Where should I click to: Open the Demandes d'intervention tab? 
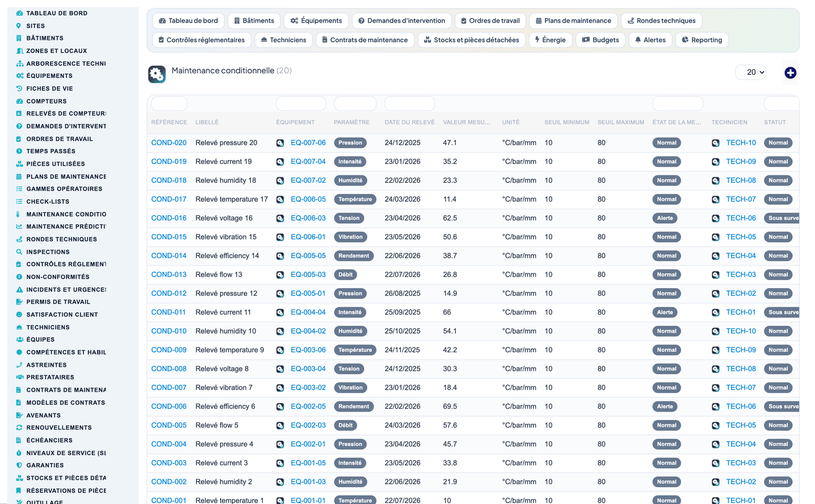click(x=402, y=21)
